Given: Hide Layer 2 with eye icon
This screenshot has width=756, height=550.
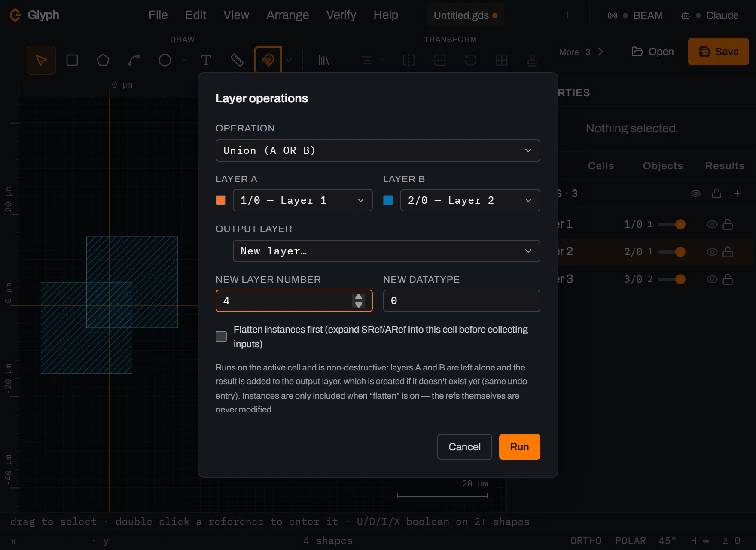Looking at the screenshot, I should (x=712, y=252).
